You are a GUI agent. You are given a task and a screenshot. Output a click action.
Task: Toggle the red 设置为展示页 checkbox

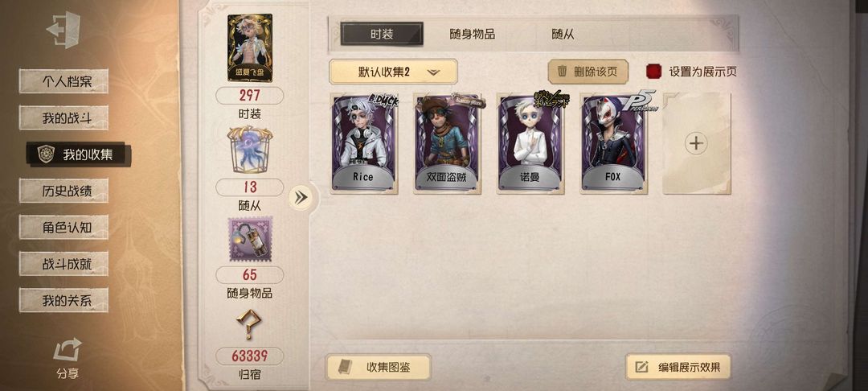[x=653, y=72]
